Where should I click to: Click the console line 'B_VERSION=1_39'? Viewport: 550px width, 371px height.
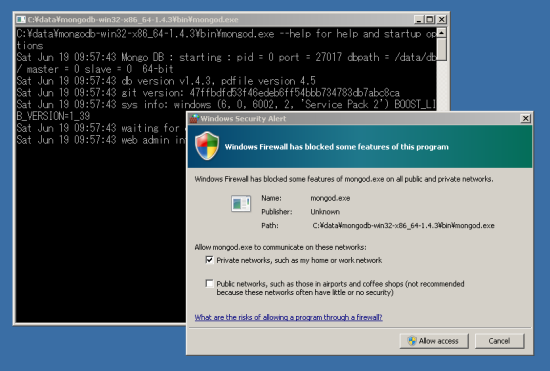pos(53,116)
